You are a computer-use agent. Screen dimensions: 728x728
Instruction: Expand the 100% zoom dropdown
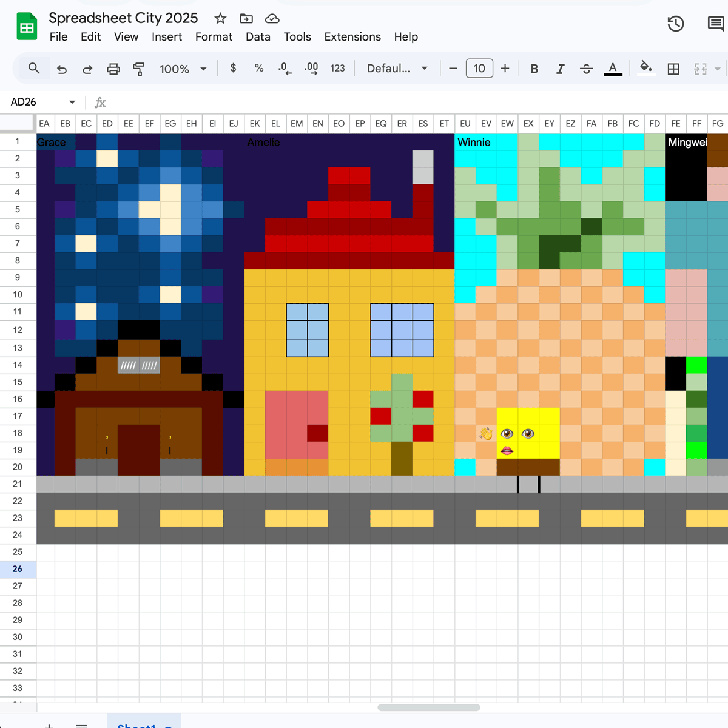click(x=183, y=69)
